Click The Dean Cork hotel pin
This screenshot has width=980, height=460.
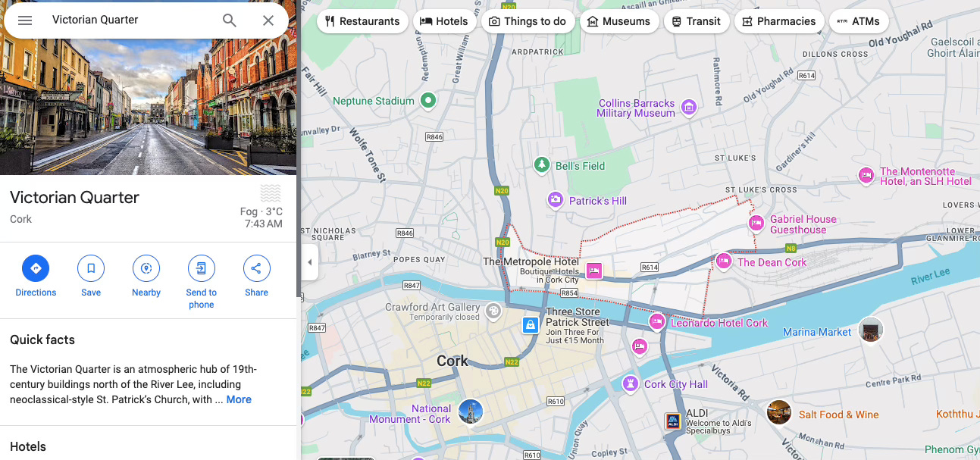coord(724,261)
